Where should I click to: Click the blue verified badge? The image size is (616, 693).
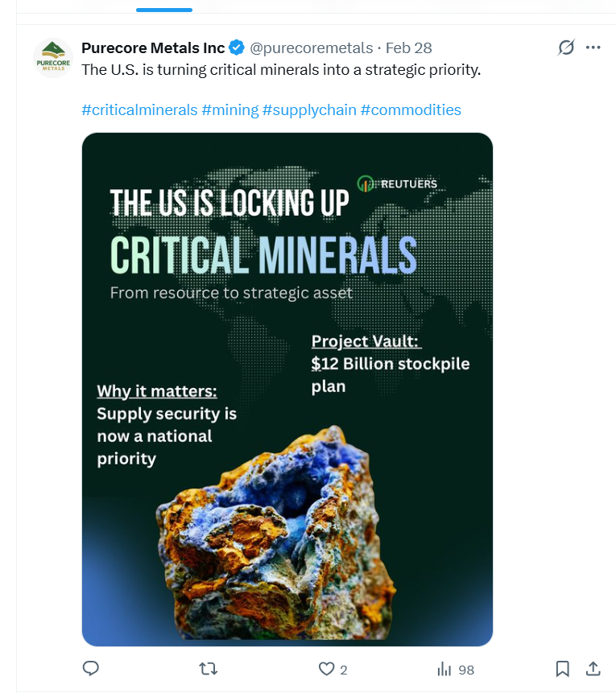click(x=238, y=47)
